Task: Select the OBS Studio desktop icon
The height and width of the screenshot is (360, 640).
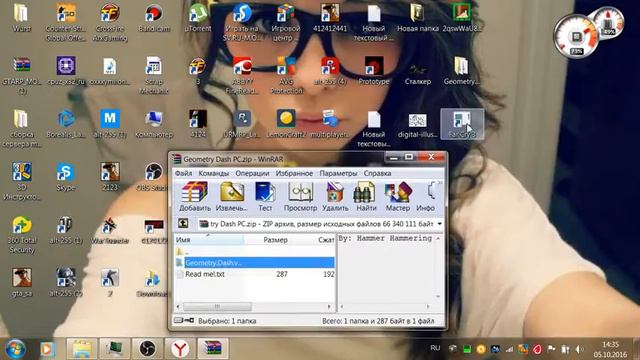Action: tap(154, 177)
